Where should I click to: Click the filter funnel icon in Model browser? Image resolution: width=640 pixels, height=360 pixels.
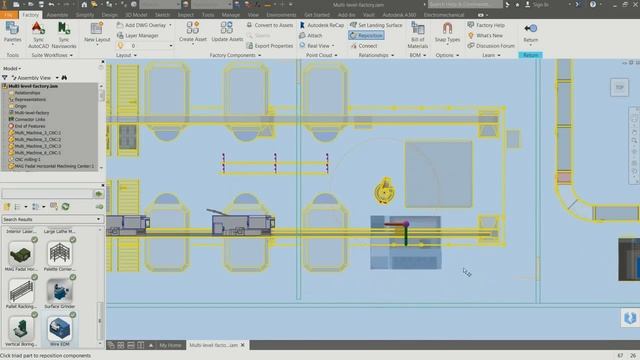click(5, 78)
